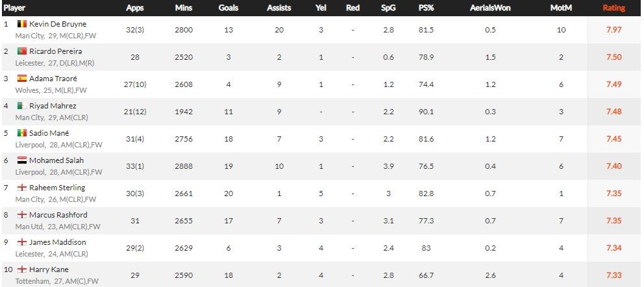Screen dimensions: 644x287
Task: Open James Maddison's player link
Action: tap(58, 242)
